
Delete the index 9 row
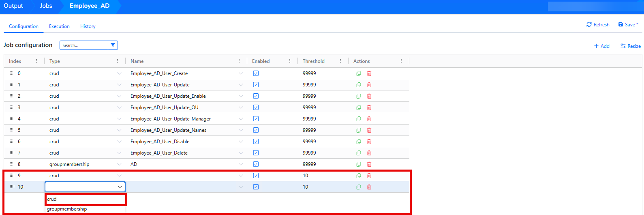(369, 176)
